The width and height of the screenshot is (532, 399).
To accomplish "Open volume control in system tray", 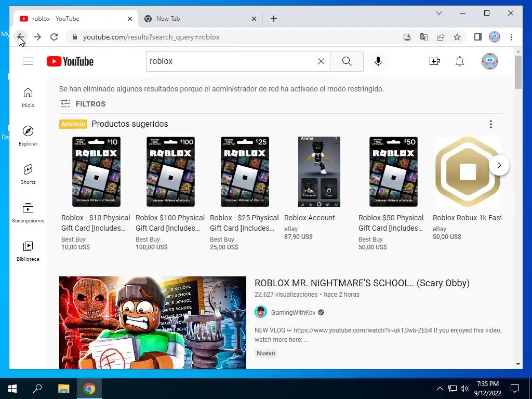I will (x=464, y=389).
